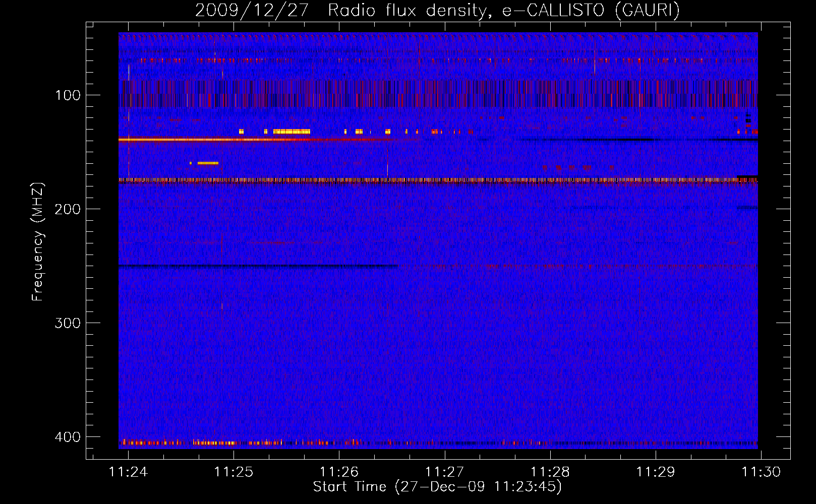816x504 pixels.
Task: Select the 300 MHz frequency tick label
Action: [68, 323]
